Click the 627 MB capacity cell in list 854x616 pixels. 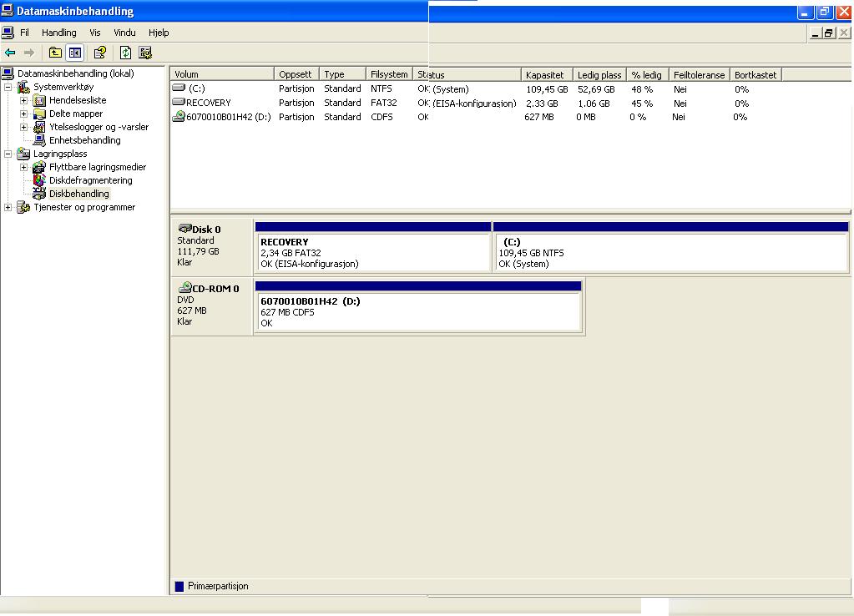point(538,117)
